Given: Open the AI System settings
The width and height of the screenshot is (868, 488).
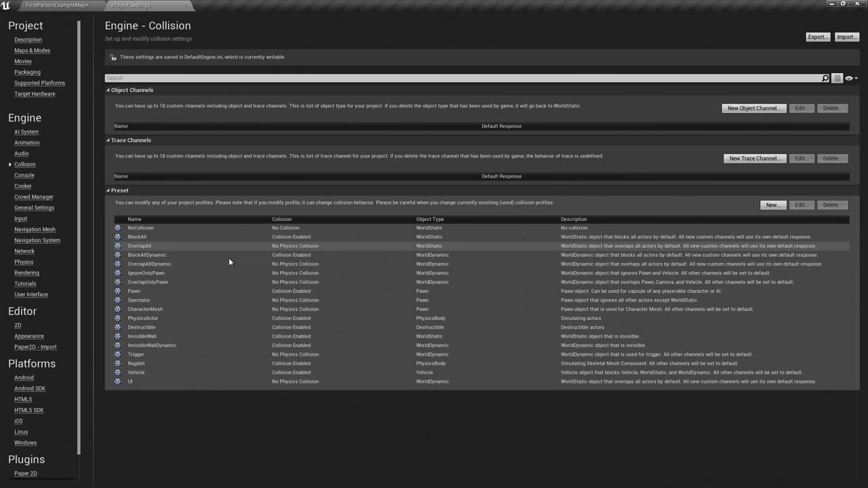Looking at the screenshot, I should 26,132.
